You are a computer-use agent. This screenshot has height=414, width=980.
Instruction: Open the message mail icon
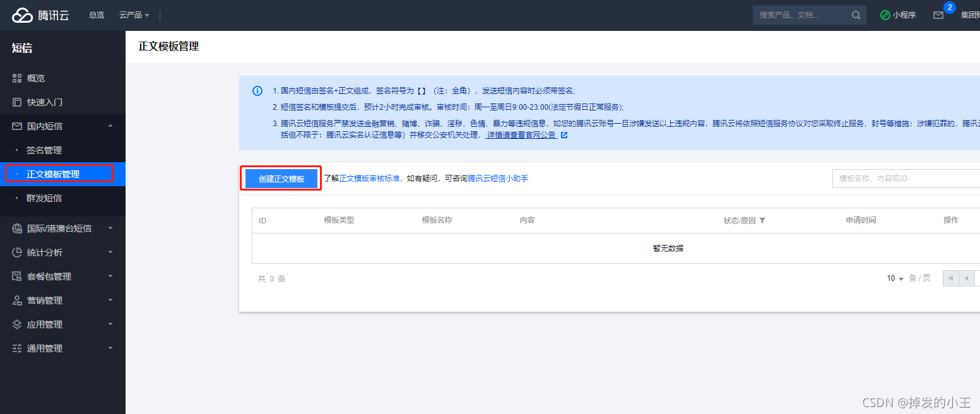[938, 15]
